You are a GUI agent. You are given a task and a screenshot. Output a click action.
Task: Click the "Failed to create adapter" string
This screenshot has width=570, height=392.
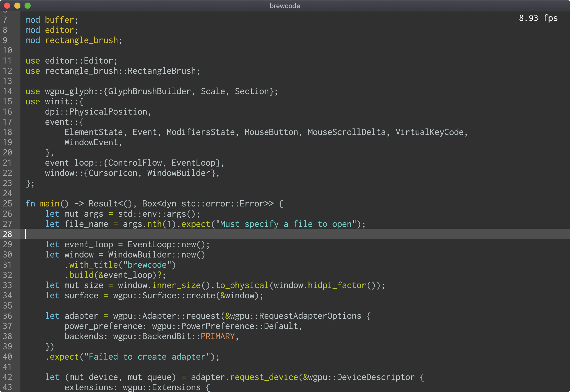click(147, 357)
